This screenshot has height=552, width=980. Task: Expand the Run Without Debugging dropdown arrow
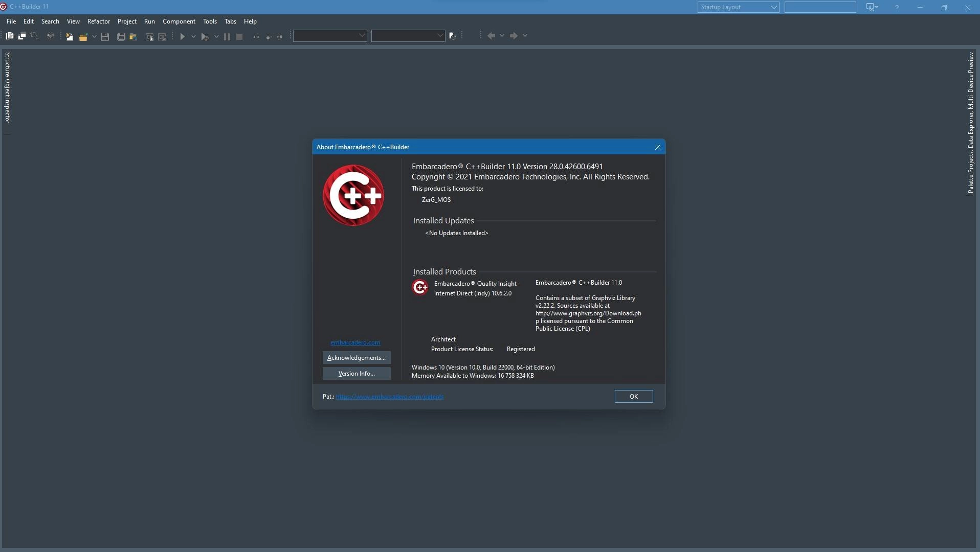click(216, 36)
